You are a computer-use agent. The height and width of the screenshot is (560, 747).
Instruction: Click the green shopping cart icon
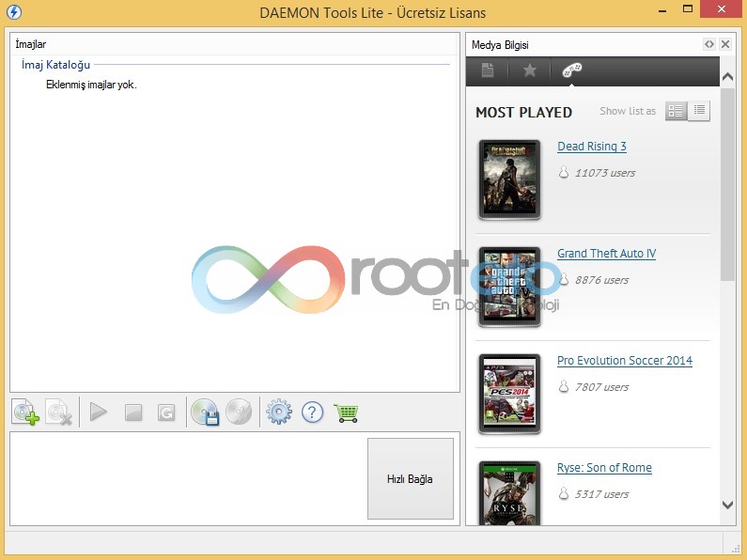[347, 412]
